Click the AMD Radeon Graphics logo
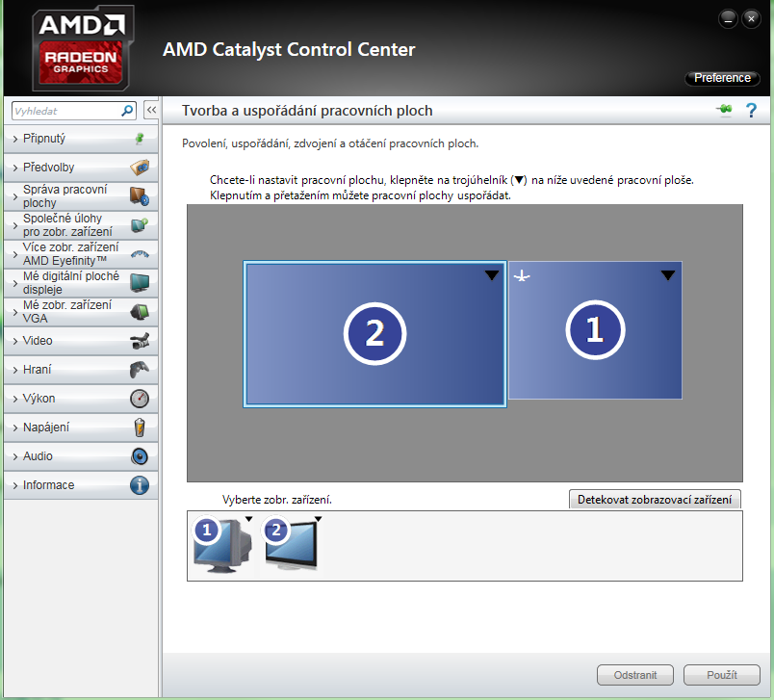 pos(83,48)
